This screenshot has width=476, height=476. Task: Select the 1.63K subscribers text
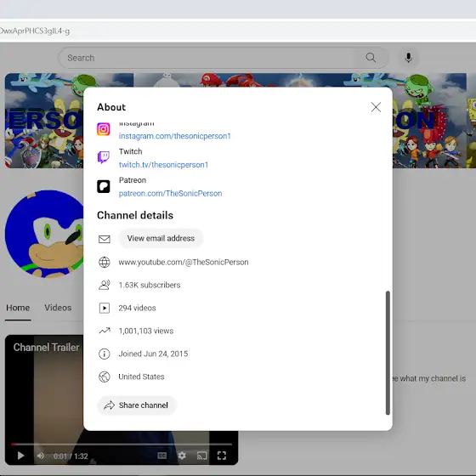(150, 285)
